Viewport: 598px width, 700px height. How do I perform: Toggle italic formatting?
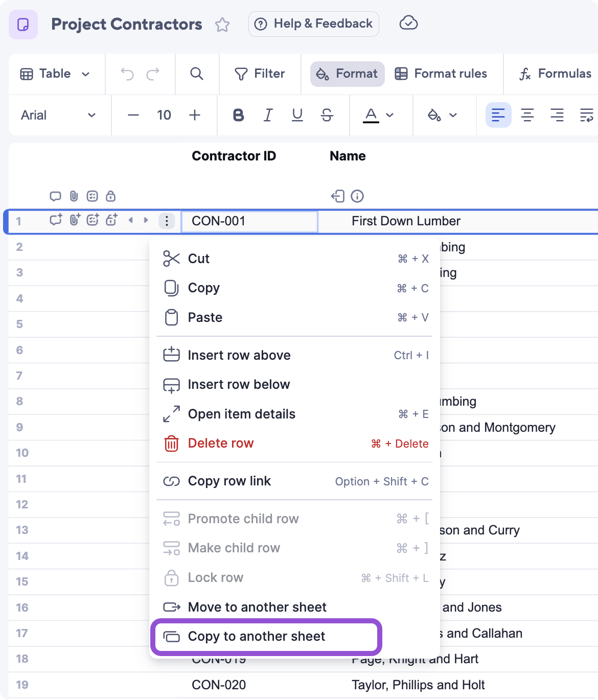coord(268,115)
